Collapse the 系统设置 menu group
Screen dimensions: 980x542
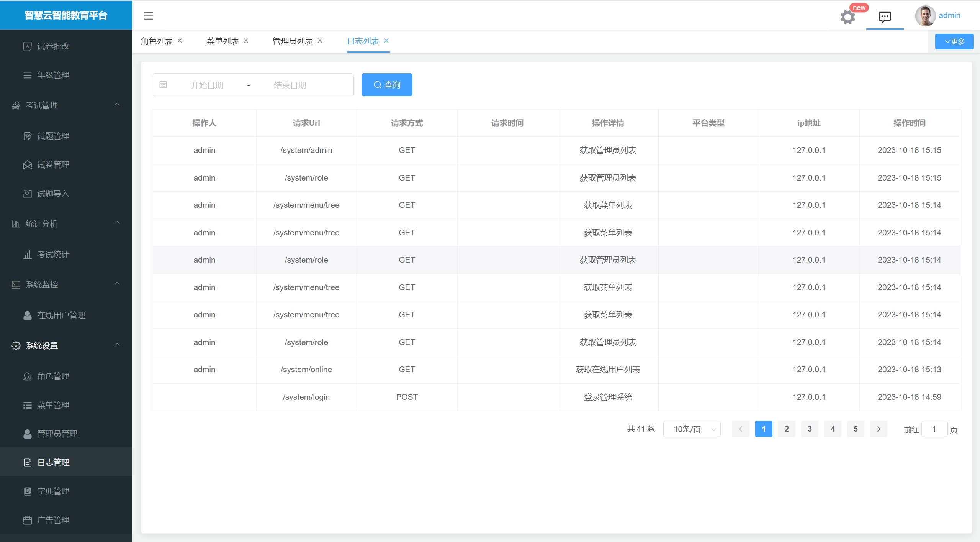click(x=117, y=345)
